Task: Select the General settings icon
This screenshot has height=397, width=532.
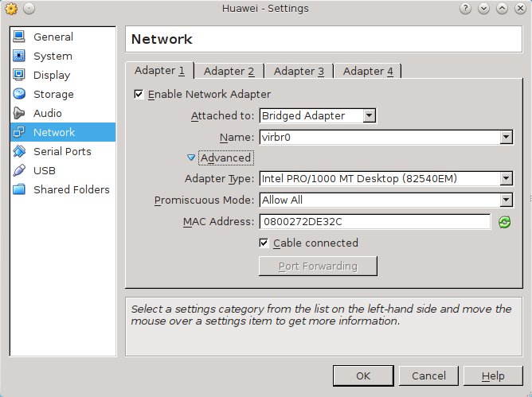Action: (19, 37)
